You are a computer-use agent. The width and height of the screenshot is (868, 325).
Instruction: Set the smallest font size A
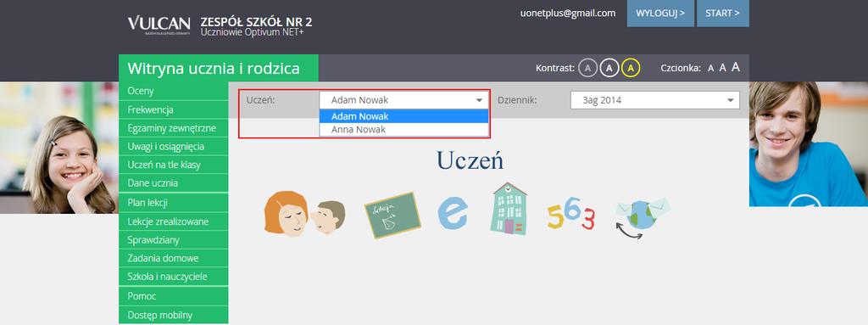[x=711, y=69]
